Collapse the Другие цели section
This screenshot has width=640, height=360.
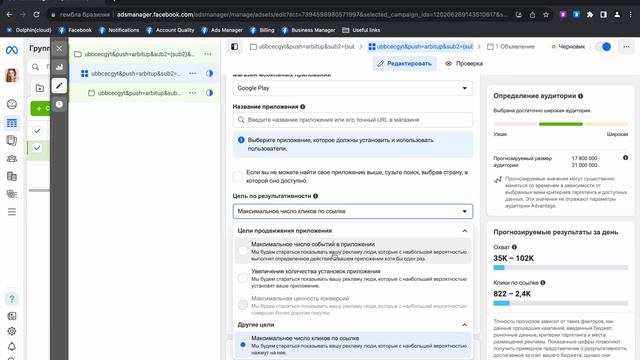pos(464,325)
